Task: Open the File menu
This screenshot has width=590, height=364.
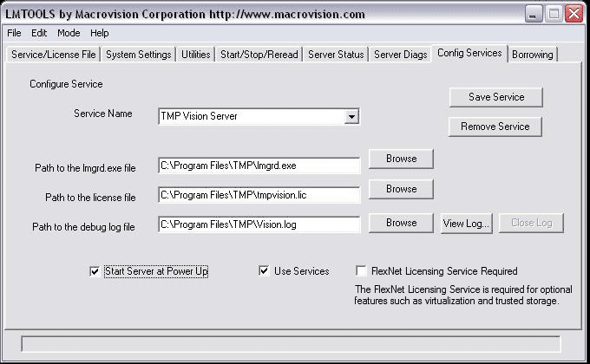Action: coord(14,33)
